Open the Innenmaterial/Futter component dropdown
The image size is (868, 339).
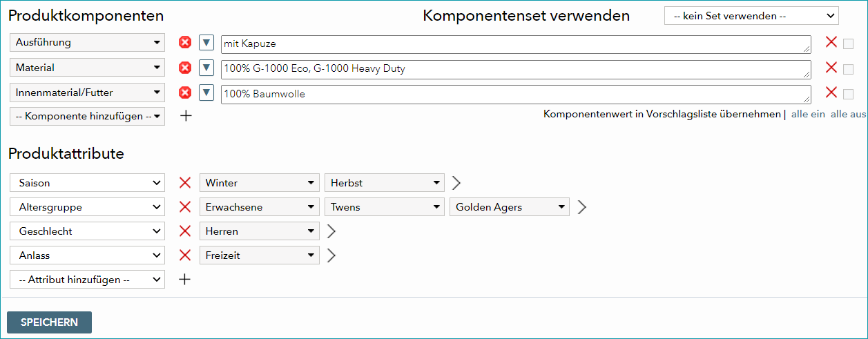click(x=87, y=93)
